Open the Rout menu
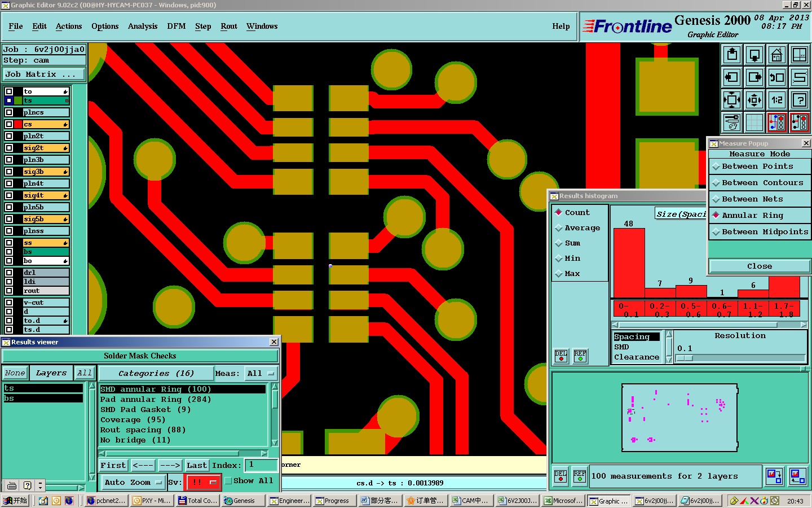The height and width of the screenshot is (508, 812). pyautogui.click(x=229, y=26)
